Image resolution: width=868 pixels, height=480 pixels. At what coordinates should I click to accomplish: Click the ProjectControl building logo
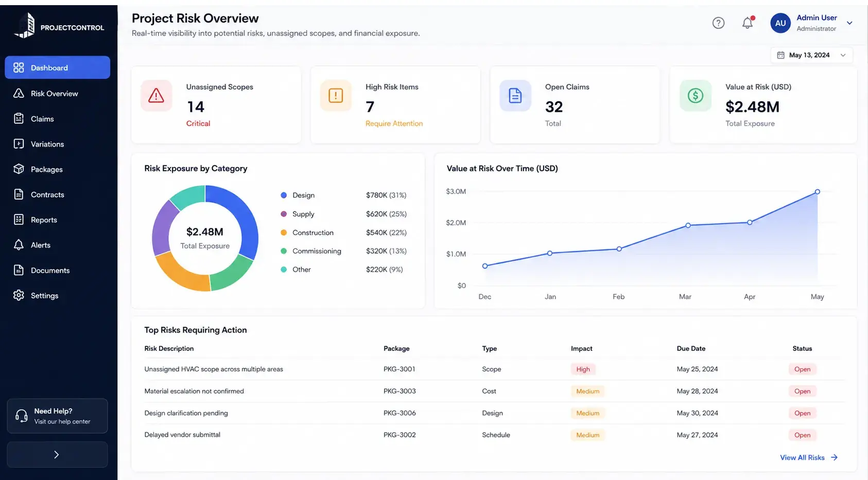pyautogui.click(x=25, y=26)
